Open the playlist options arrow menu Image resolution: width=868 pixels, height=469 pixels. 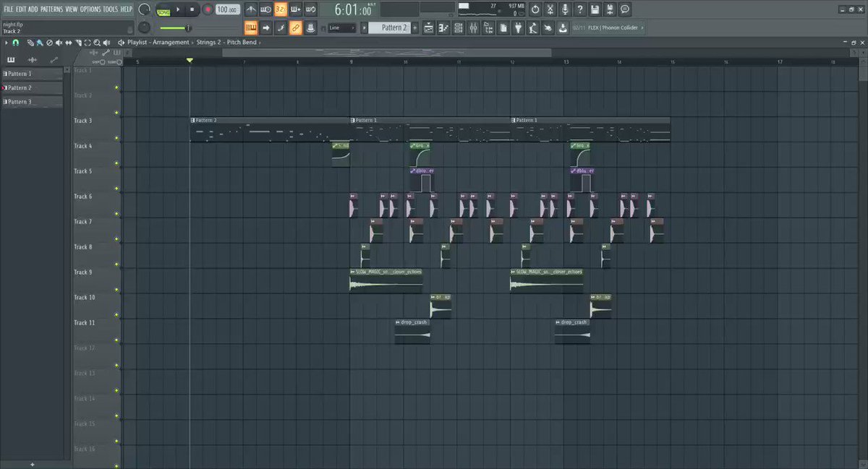(x=6, y=43)
